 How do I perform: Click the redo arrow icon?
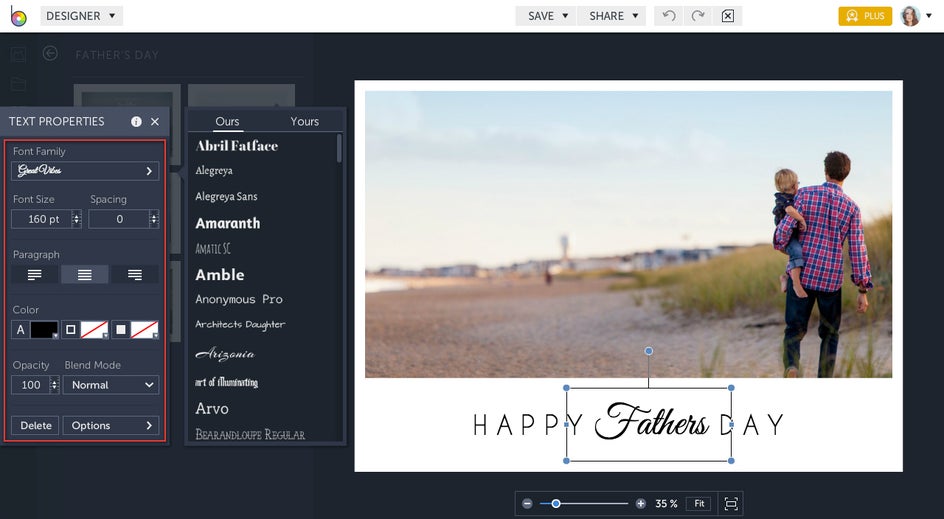point(698,16)
